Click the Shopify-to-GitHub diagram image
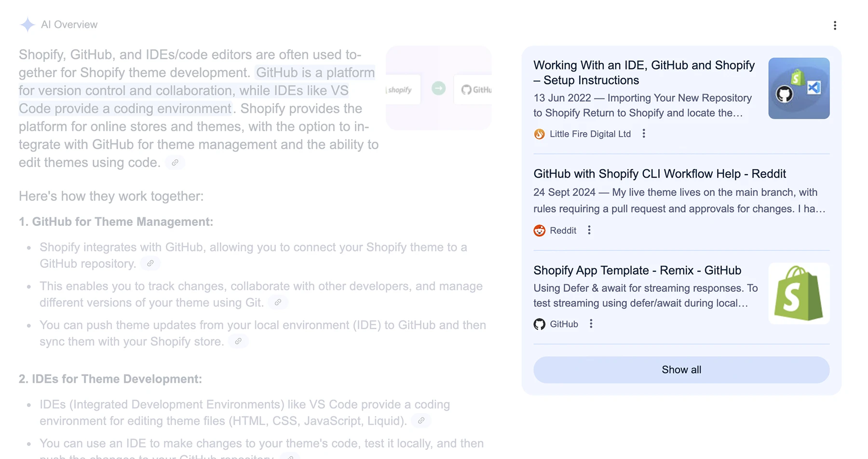The width and height of the screenshot is (868, 459). [438, 88]
